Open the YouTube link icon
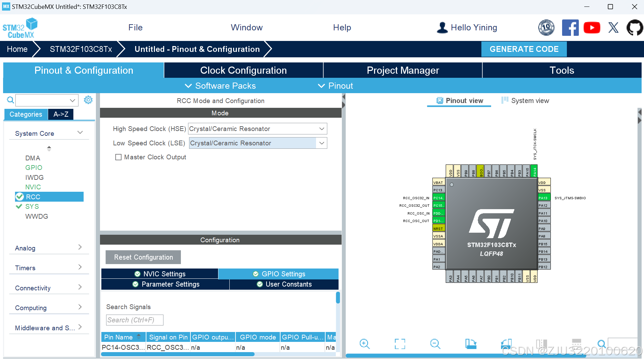This screenshot has height=362, width=644. point(592,28)
